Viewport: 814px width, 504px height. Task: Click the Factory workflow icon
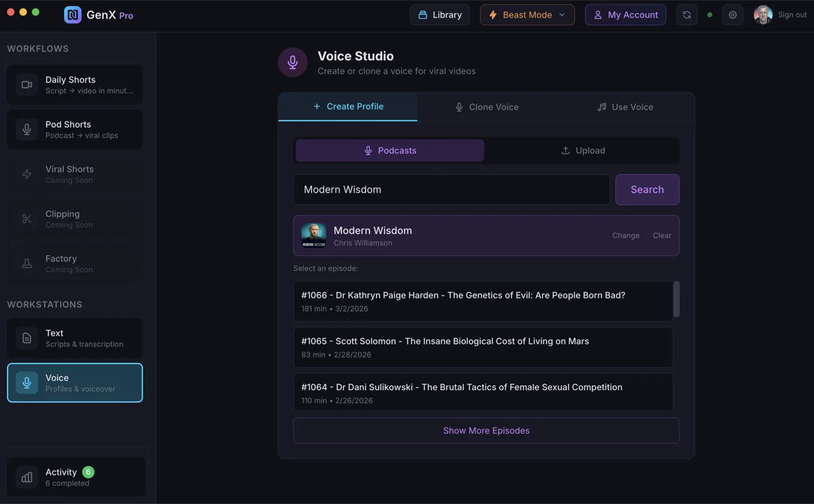26,264
